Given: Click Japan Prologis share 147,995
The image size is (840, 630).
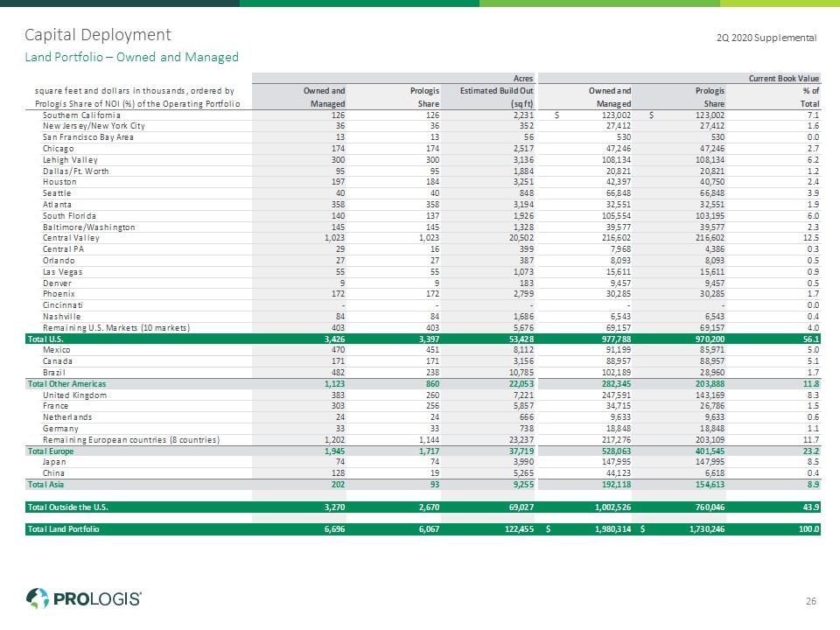Looking at the screenshot, I should tap(710, 462).
